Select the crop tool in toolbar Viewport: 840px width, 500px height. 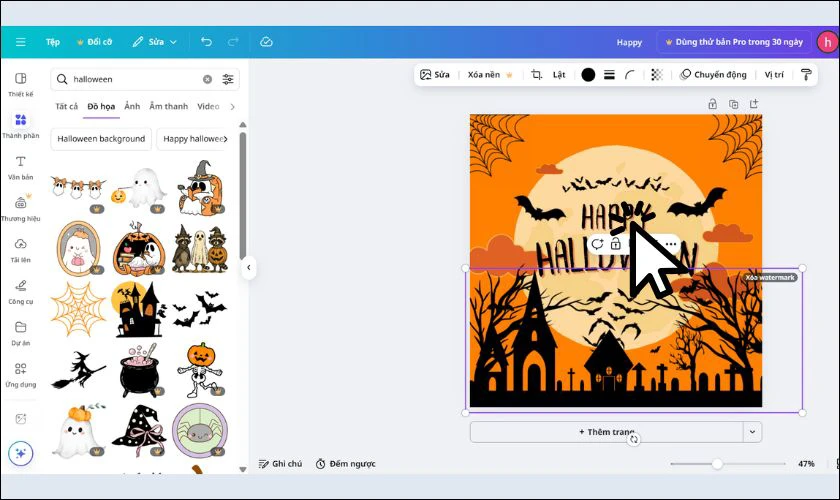pyautogui.click(x=537, y=75)
